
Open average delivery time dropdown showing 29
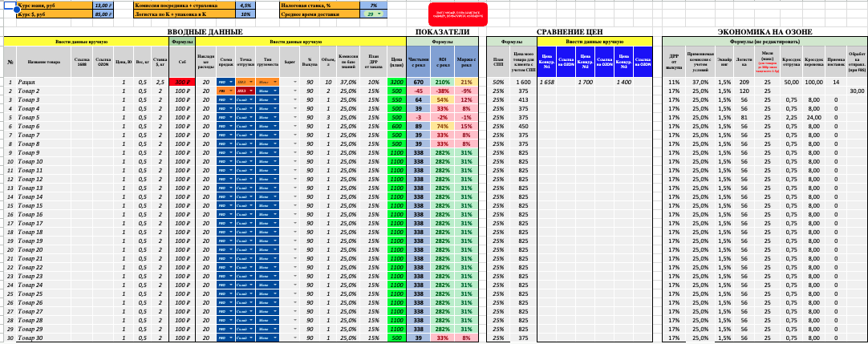pyautogui.click(x=378, y=14)
